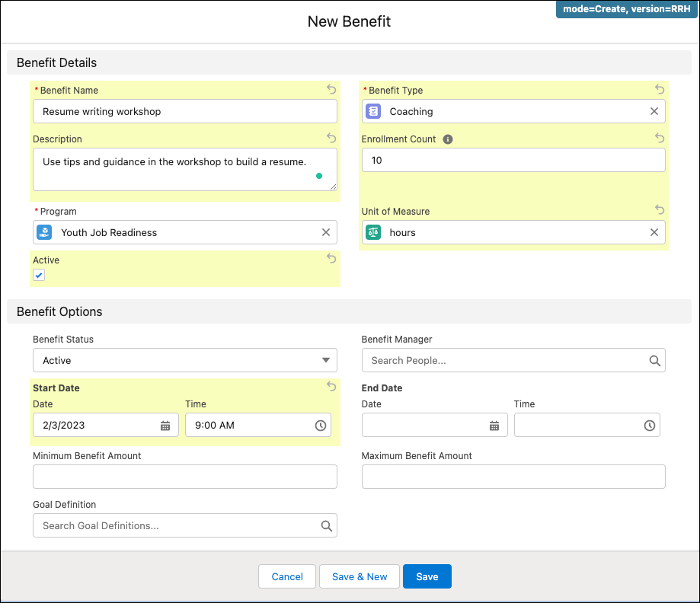Uncheck the Active checkbox
This screenshot has width=700, height=603.
[39, 275]
